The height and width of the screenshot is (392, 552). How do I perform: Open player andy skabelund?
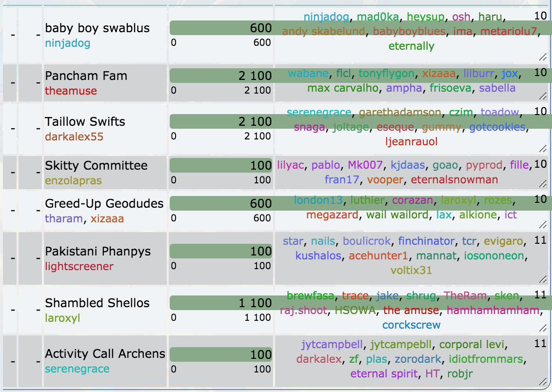coord(323,31)
